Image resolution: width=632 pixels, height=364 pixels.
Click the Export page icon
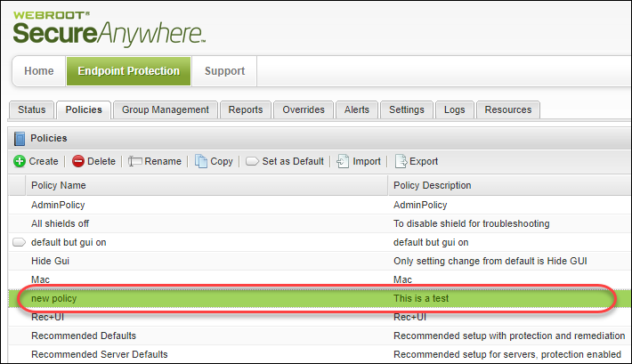(401, 161)
